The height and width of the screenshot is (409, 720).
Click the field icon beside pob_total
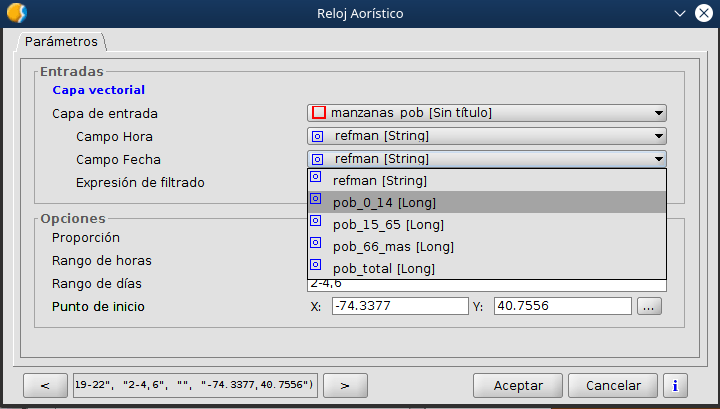pos(315,268)
